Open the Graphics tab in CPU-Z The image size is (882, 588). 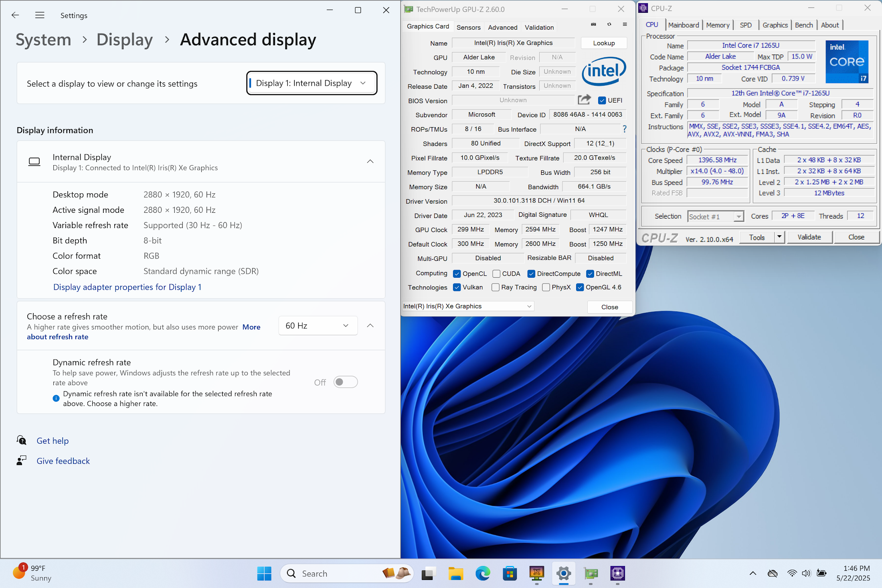[775, 25]
